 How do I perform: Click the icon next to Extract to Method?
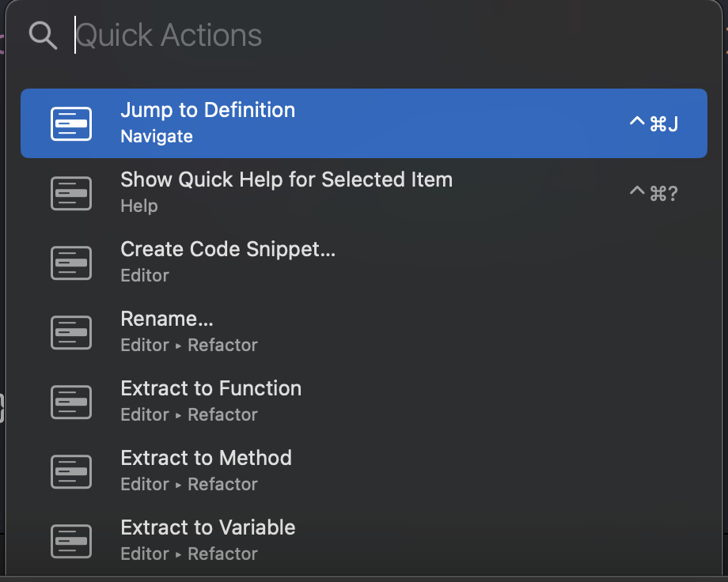(71, 471)
